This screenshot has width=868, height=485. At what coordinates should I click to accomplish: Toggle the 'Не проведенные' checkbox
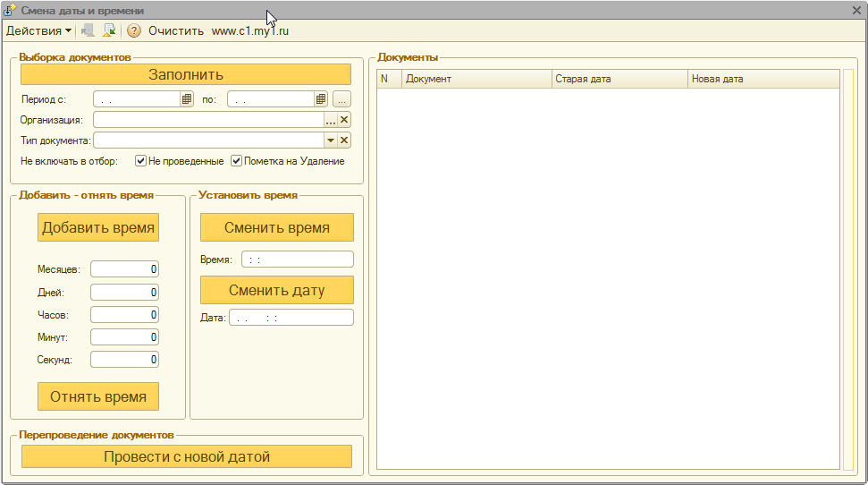click(x=140, y=161)
